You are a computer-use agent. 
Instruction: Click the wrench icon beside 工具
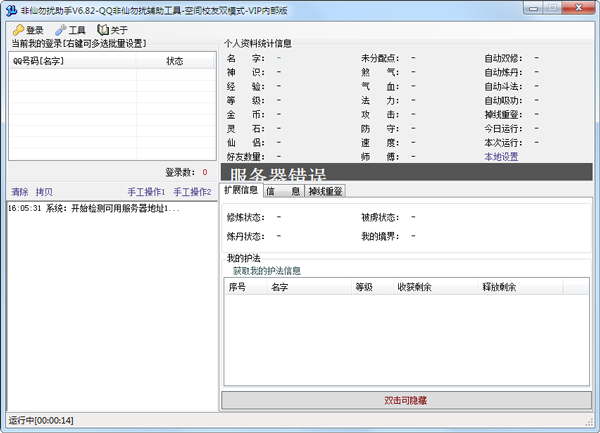pos(60,30)
